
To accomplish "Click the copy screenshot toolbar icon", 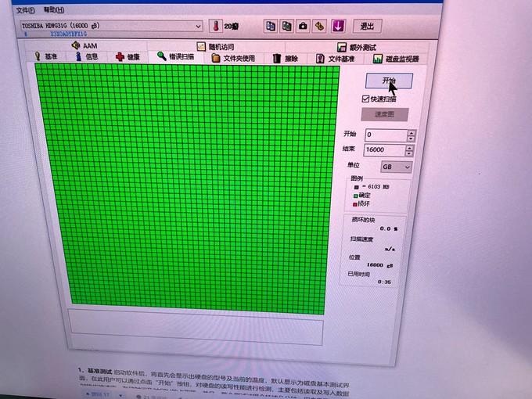I will click(x=286, y=26).
